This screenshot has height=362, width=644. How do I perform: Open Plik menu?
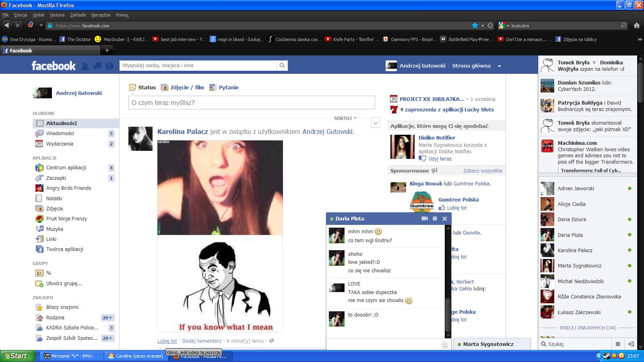5,15
